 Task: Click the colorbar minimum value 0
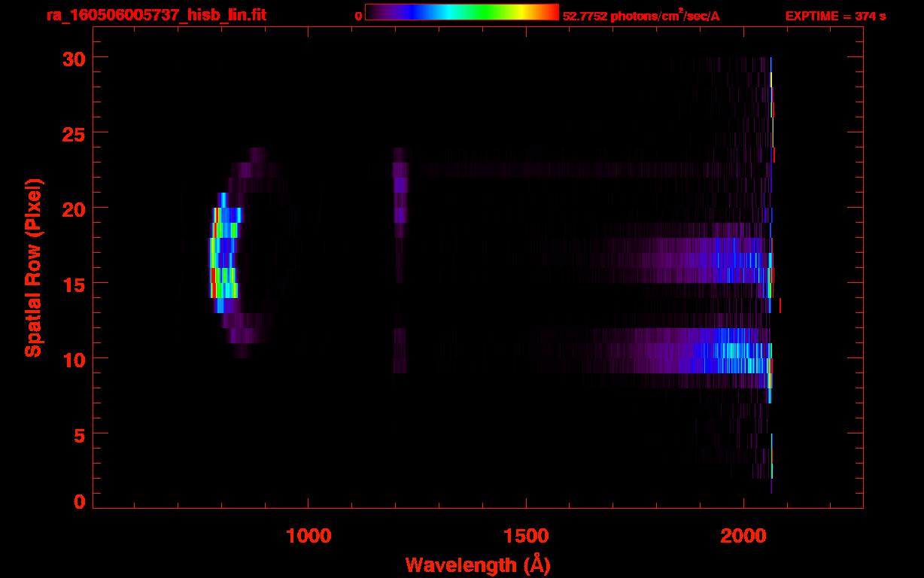pos(358,16)
